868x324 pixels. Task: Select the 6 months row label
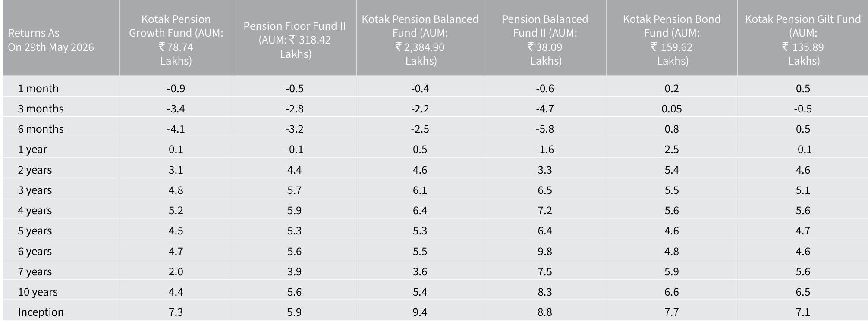coord(41,129)
